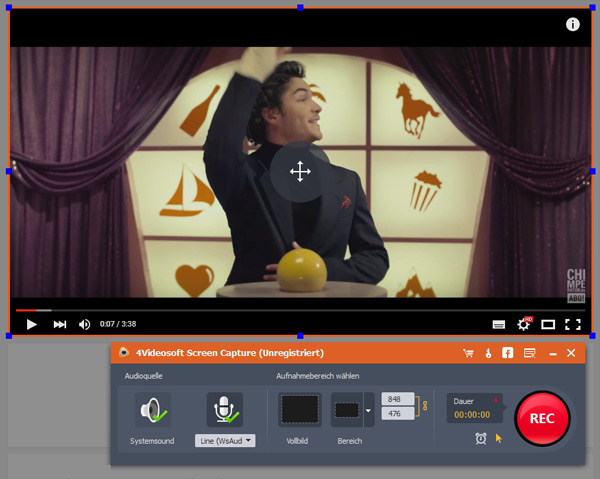This screenshot has height=479, width=600.
Task: Click the red REC button
Action: click(542, 417)
